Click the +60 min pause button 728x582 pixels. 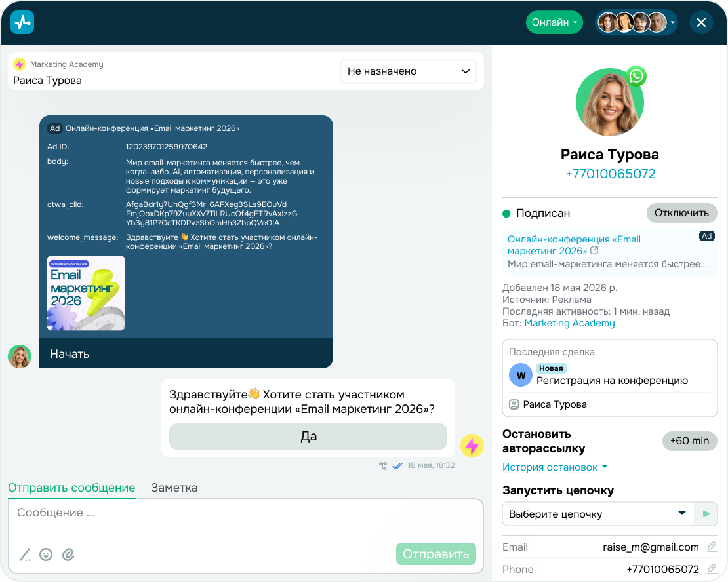(x=689, y=441)
